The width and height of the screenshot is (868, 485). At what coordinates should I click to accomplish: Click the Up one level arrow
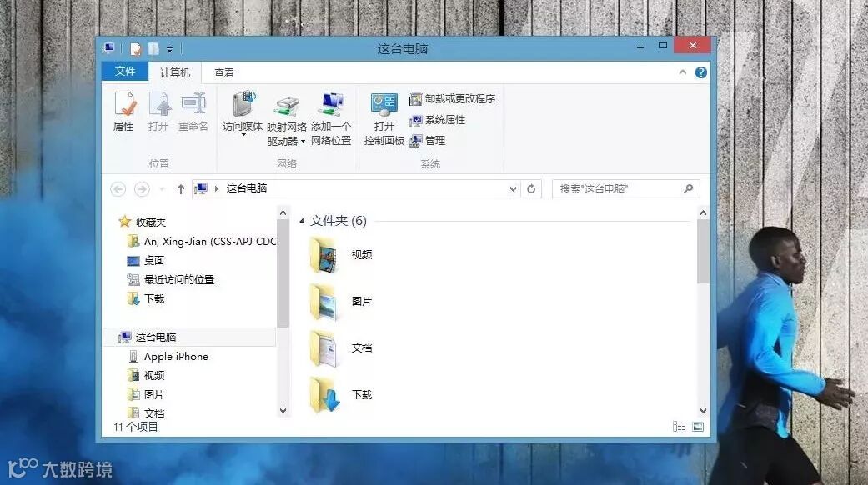[x=180, y=189]
